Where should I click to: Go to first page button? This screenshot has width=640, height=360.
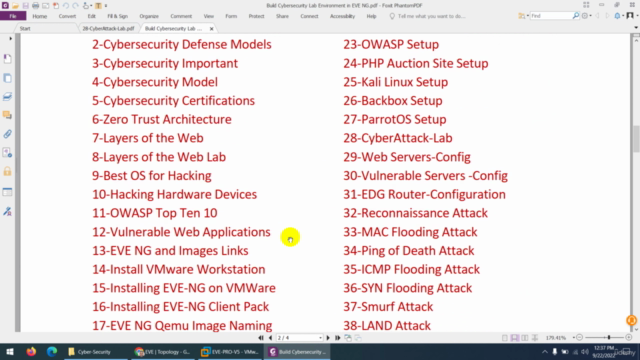[x=261, y=338]
